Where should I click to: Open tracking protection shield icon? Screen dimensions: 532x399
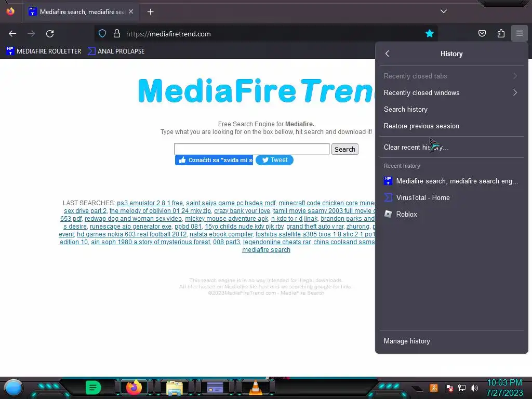(x=102, y=33)
